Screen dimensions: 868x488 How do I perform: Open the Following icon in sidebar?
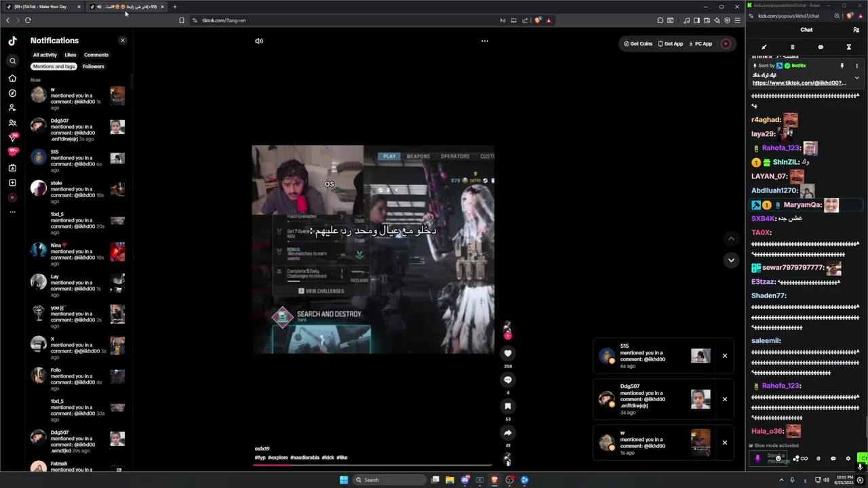(12, 108)
